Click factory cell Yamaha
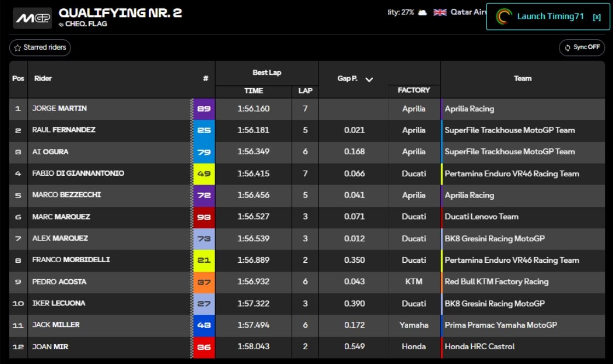The height and width of the screenshot is (364, 613). coord(414,325)
